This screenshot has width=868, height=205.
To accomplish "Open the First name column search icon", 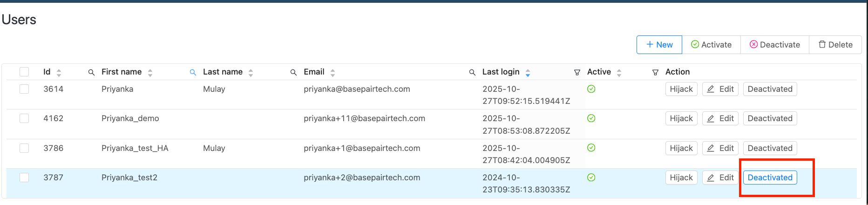I will [x=193, y=73].
